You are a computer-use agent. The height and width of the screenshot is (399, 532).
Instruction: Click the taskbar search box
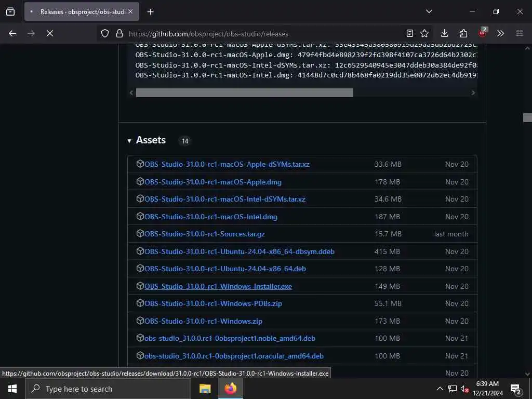tap(108, 389)
